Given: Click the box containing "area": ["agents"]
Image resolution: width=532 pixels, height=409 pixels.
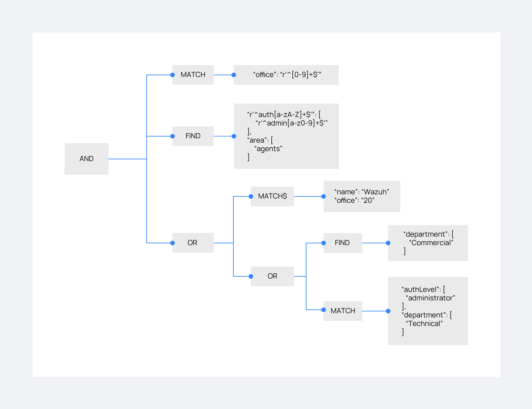Looking at the screenshot, I should point(286,136).
